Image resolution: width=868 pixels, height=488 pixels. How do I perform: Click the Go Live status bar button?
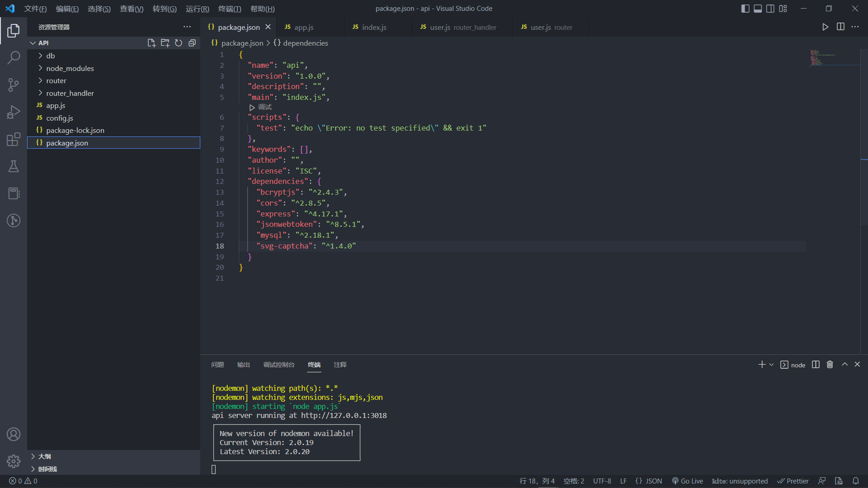[688, 481]
